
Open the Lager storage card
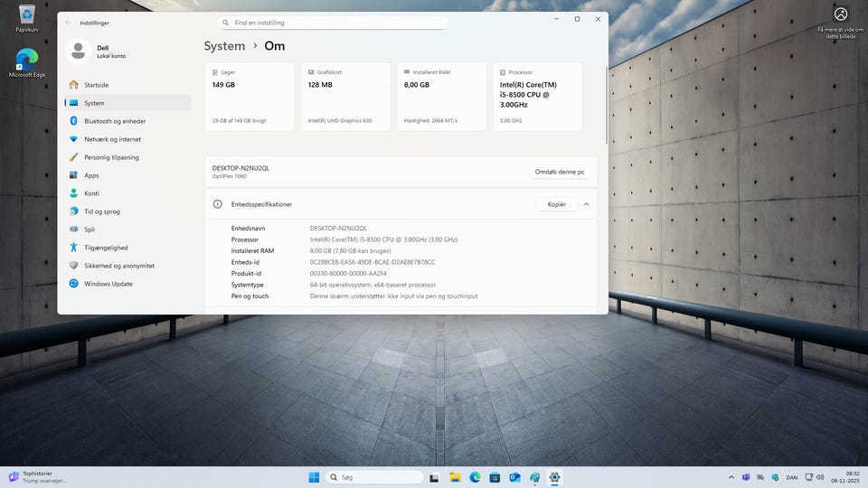[250, 97]
